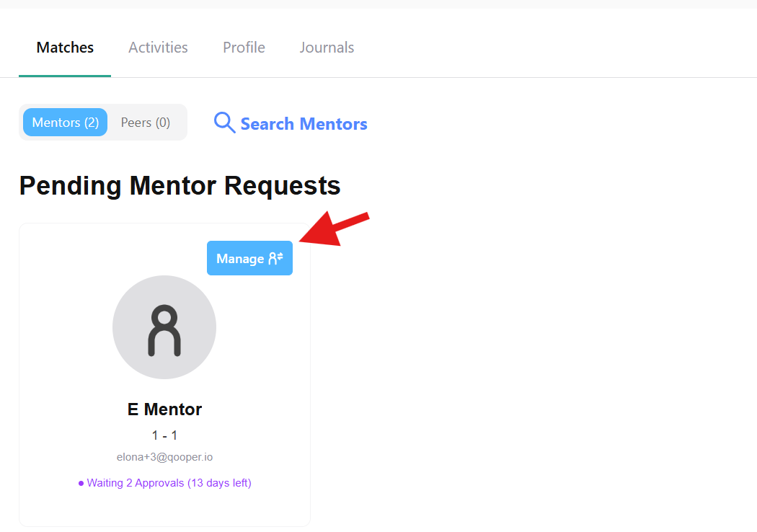Click the 1 - 1 match type label
This screenshot has height=532, width=757.
[x=164, y=435]
